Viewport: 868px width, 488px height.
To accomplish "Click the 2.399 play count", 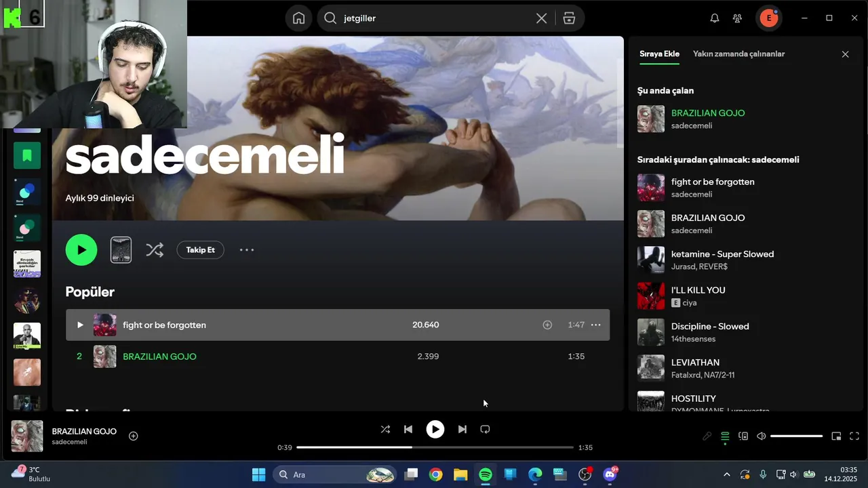I will pos(428,357).
